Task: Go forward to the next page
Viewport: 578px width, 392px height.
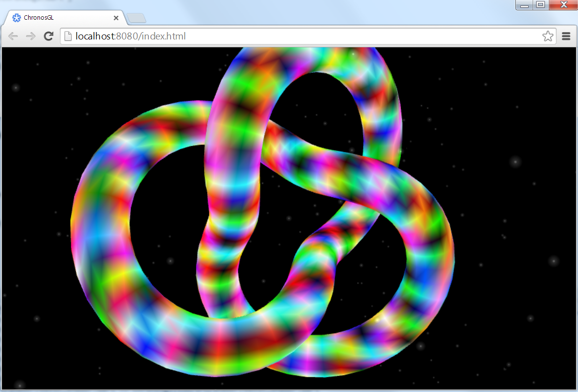Action: point(31,36)
